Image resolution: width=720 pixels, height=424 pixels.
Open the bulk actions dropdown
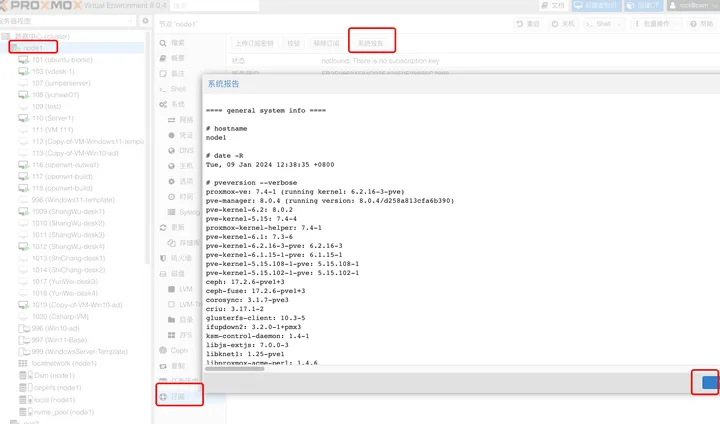pos(655,24)
